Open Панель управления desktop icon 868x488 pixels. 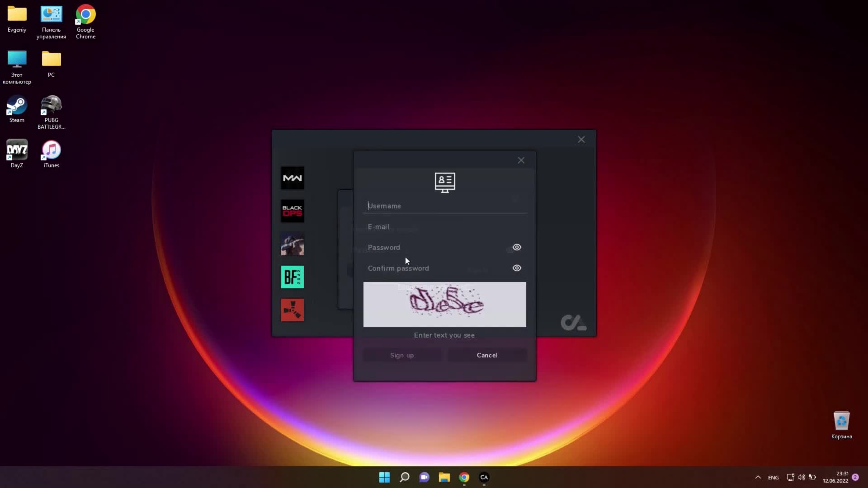[x=51, y=22]
